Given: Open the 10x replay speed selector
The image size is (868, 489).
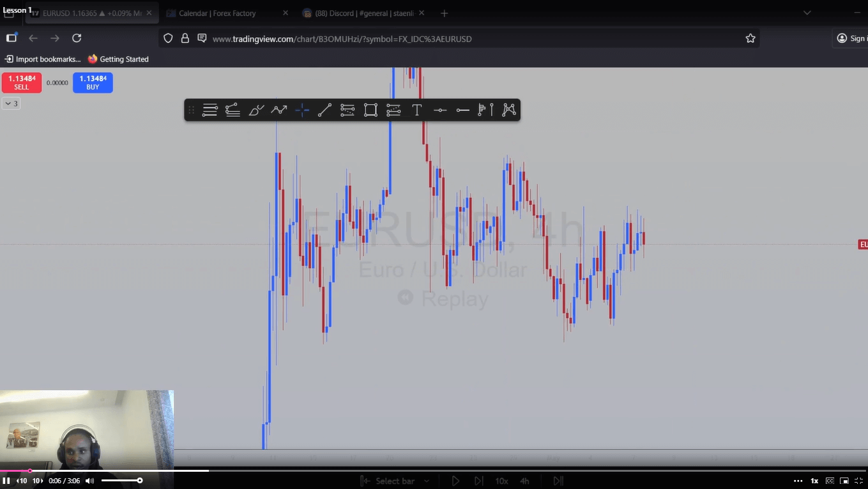Looking at the screenshot, I should [501, 480].
